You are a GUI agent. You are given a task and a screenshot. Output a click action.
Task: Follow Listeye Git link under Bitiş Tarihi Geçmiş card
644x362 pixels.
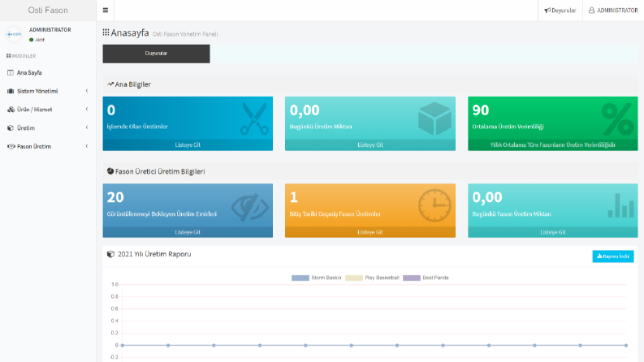click(x=370, y=232)
